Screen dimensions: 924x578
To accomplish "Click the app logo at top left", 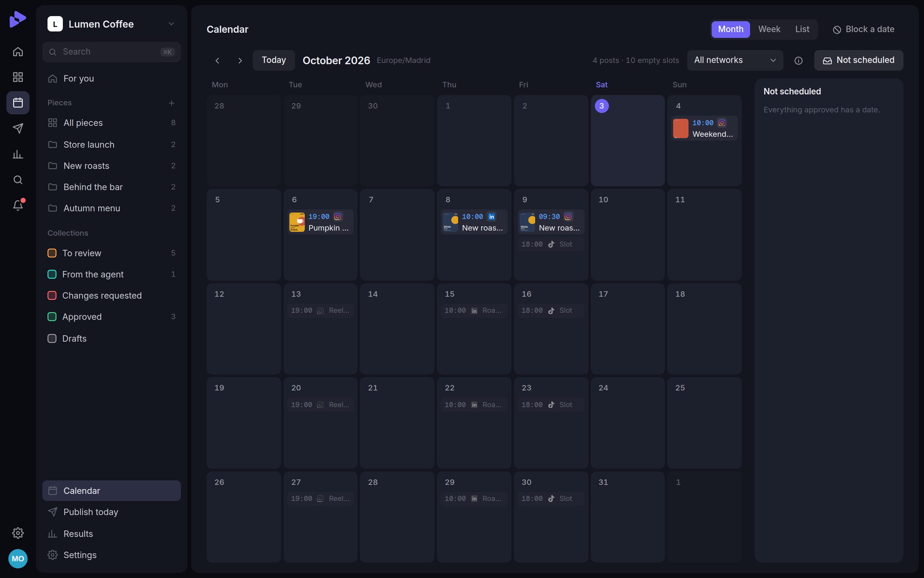I will 18,19.
